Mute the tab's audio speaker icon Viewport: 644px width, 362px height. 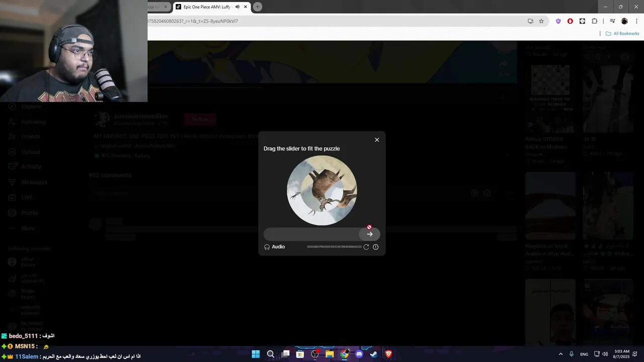click(x=237, y=7)
